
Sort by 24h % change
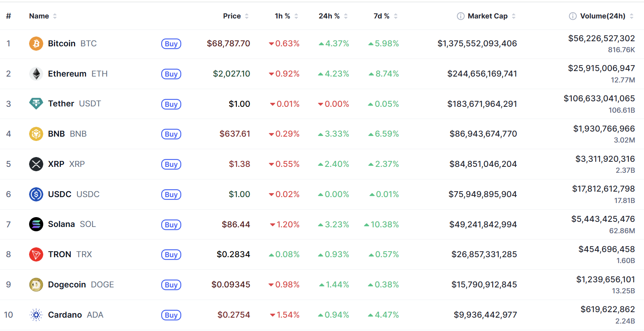coord(333,16)
